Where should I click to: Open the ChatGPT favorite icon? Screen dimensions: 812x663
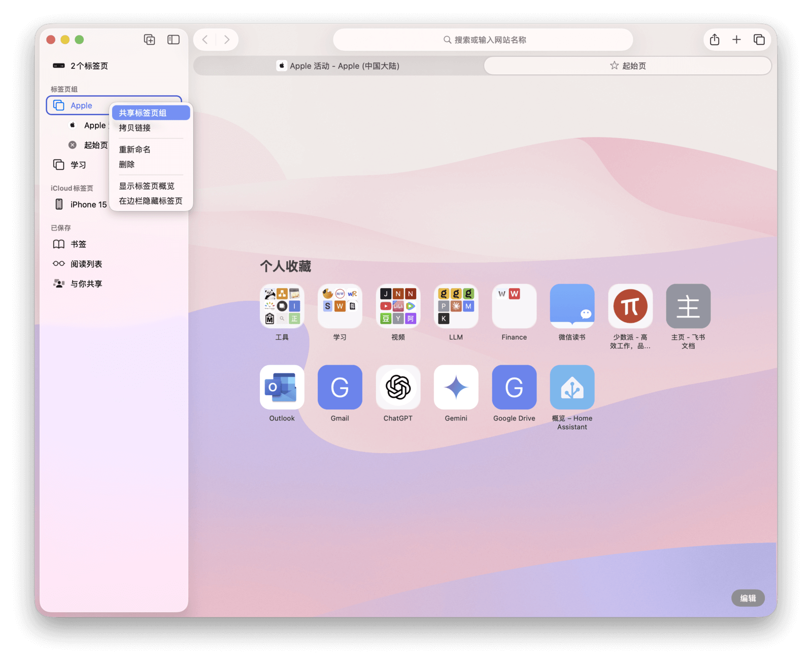(x=398, y=387)
